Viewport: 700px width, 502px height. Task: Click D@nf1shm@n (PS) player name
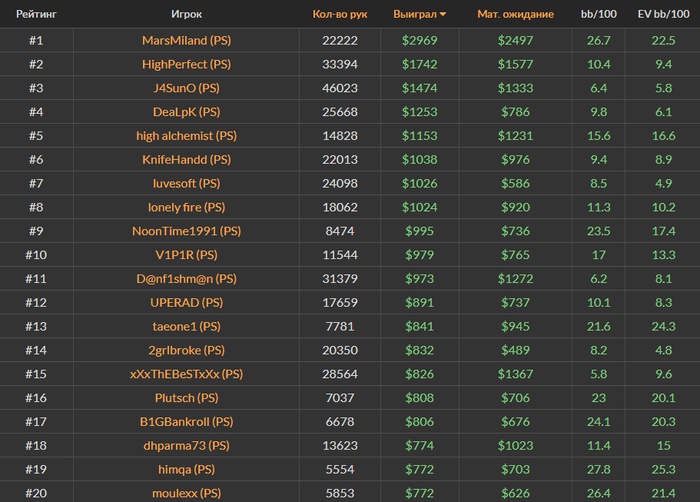pyautogui.click(x=186, y=279)
